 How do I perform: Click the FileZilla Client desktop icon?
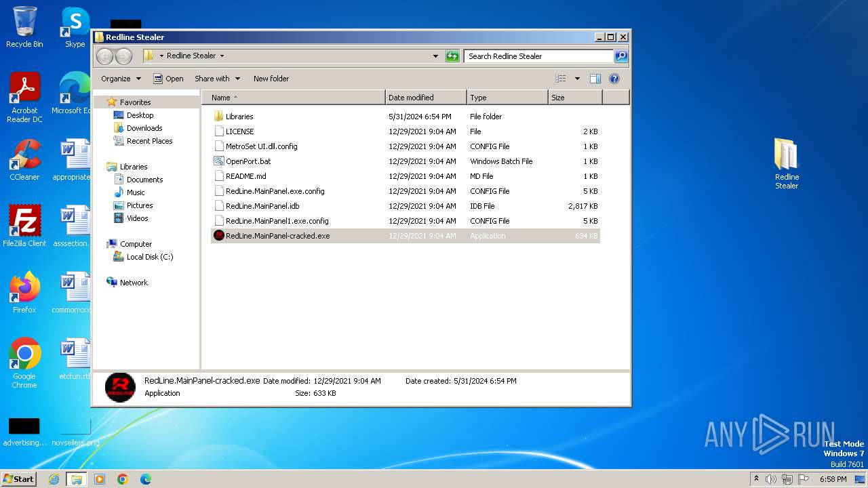[x=24, y=226]
